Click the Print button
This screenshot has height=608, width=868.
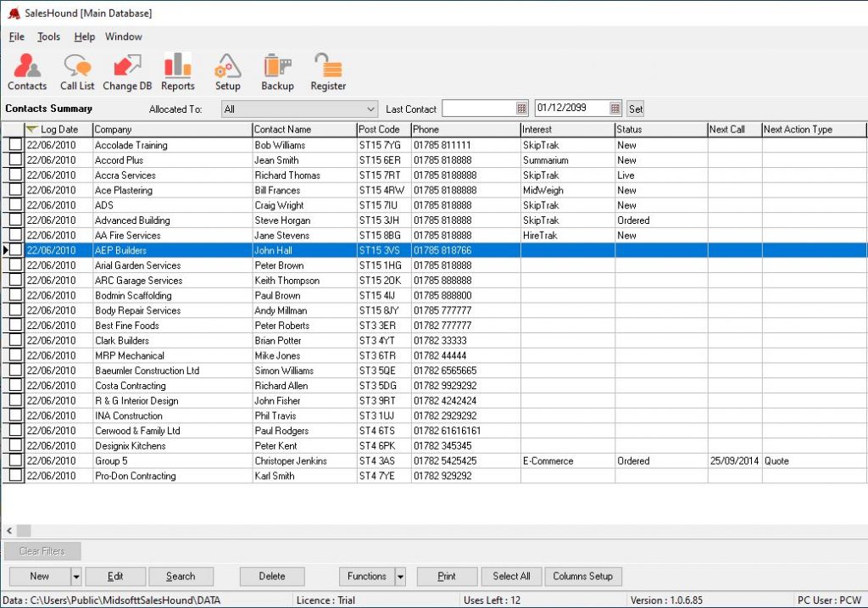click(x=447, y=577)
